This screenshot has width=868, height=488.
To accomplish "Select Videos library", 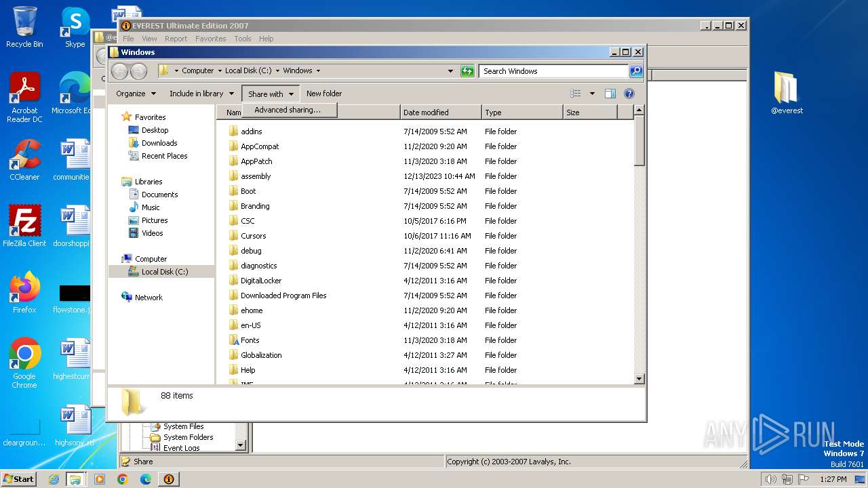I will [x=152, y=233].
